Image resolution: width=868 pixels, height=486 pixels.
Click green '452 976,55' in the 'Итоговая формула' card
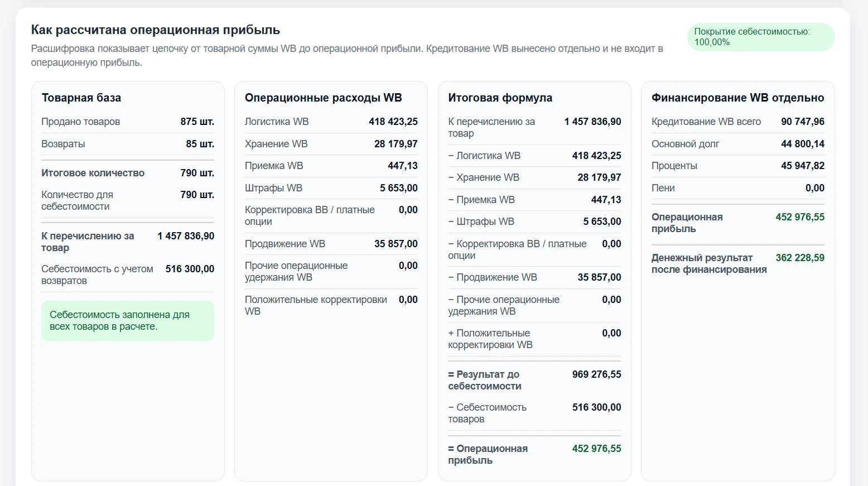(596, 449)
